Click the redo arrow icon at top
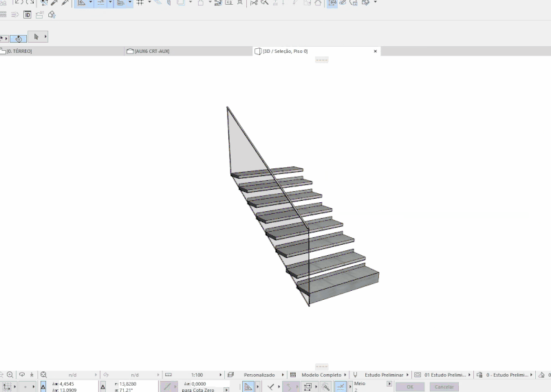This screenshot has width=551, height=392. (x=30, y=3)
